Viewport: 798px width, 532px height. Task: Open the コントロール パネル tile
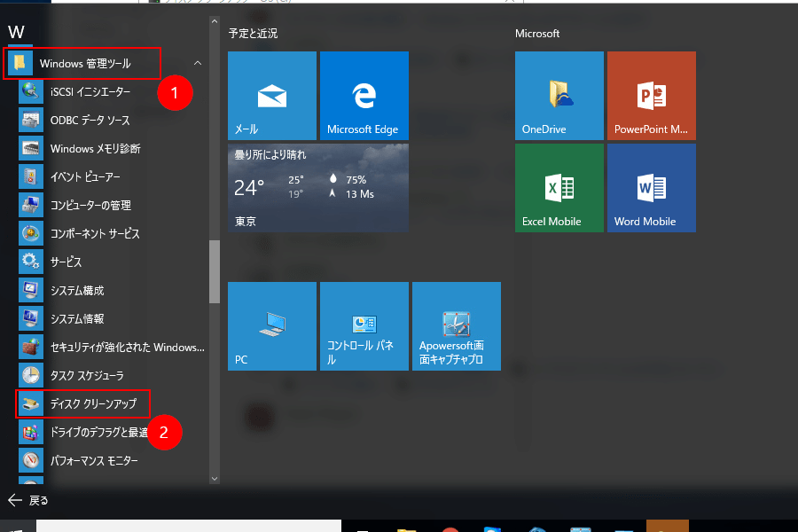364,325
